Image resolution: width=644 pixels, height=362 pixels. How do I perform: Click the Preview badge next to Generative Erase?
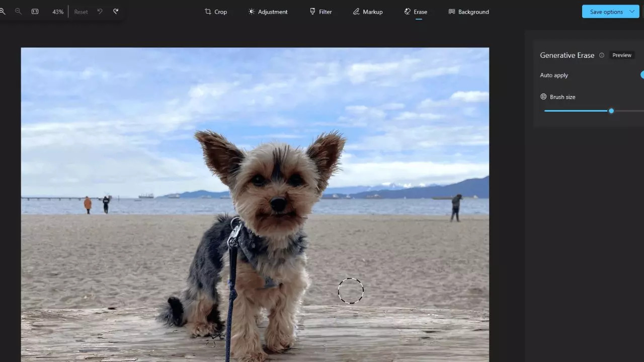(622, 55)
